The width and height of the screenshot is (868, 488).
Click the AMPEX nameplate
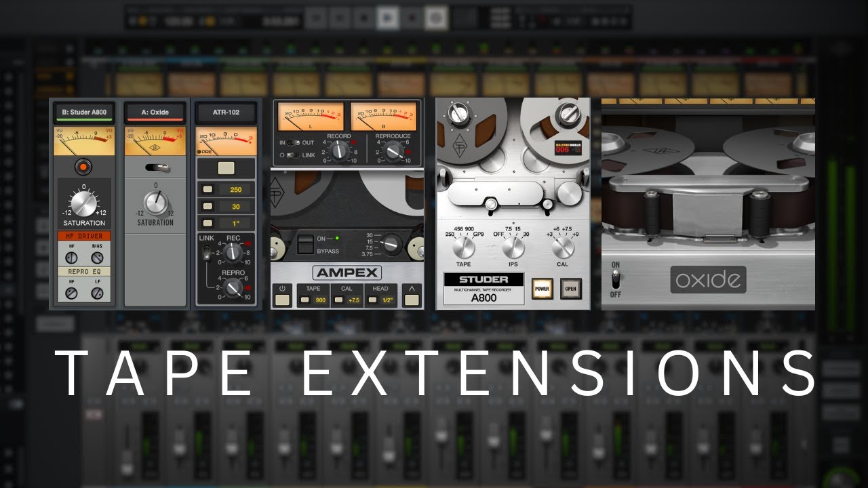[x=347, y=273]
